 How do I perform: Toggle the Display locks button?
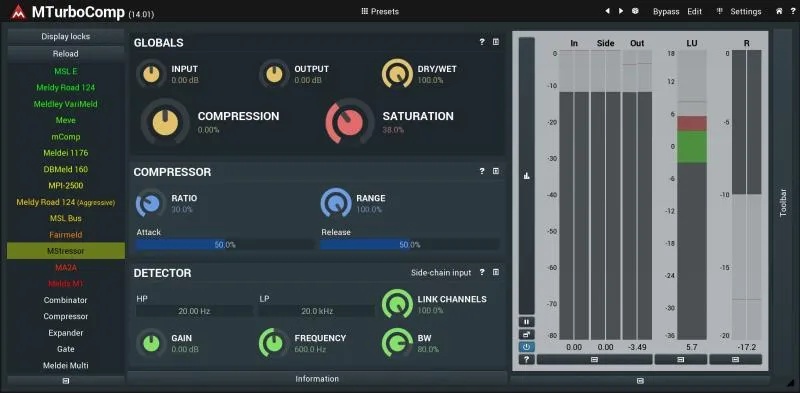coord(66,36)
